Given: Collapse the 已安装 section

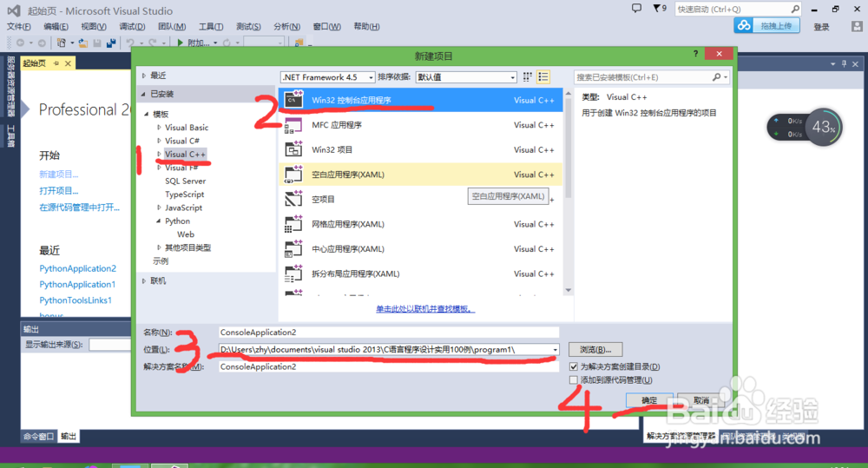Looking at the screenshot, I should coord(143,94).
